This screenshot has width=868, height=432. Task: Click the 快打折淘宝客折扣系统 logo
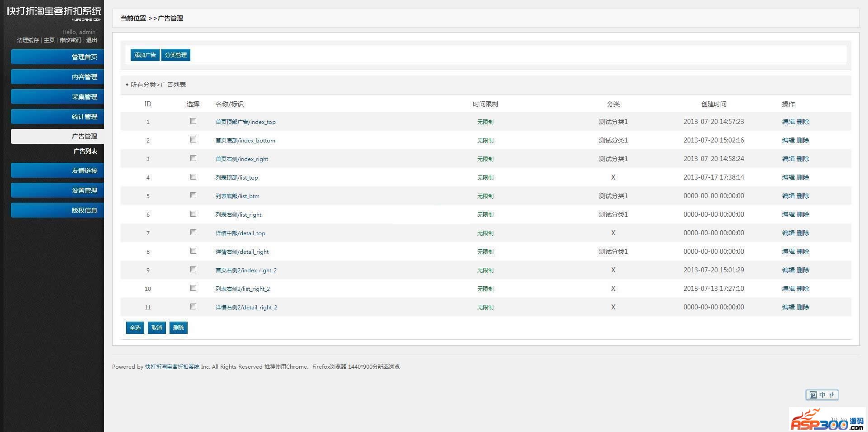(x=53, y=12)
